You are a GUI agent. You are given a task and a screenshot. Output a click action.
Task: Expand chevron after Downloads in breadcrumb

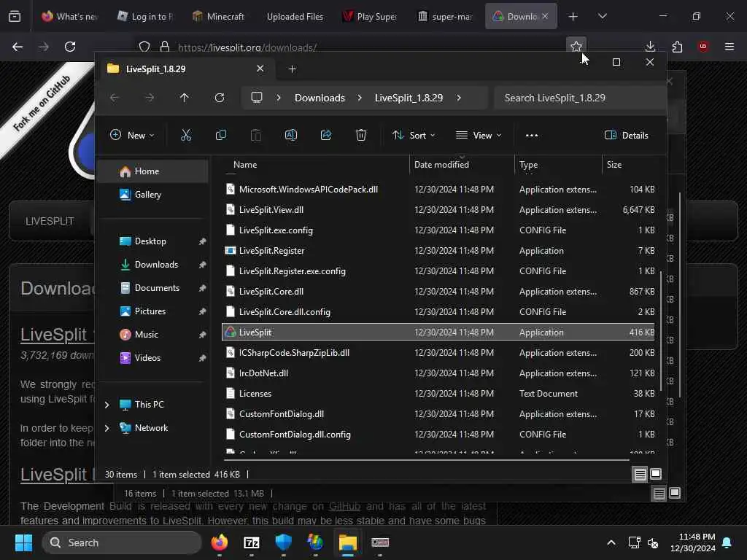point(360,98)
